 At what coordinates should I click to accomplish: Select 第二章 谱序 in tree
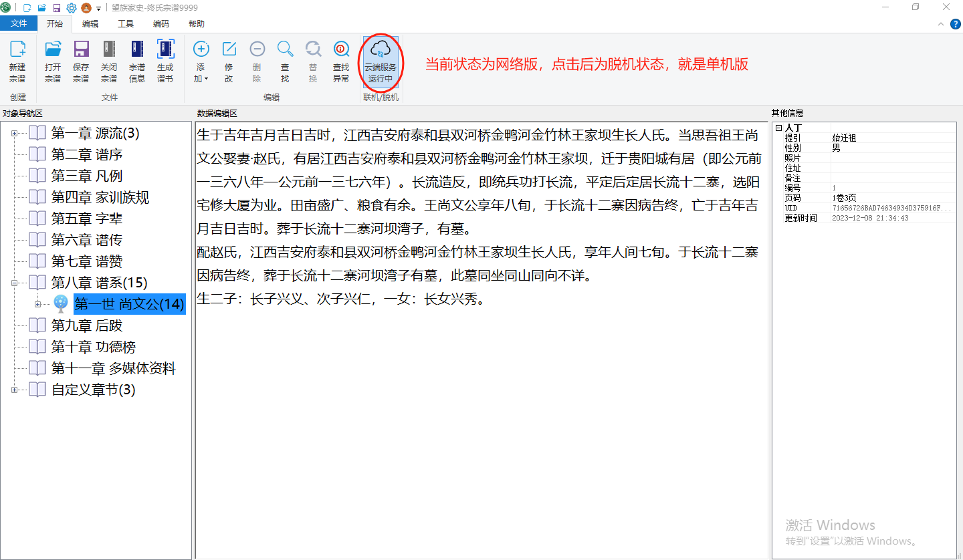coord(87,155)
